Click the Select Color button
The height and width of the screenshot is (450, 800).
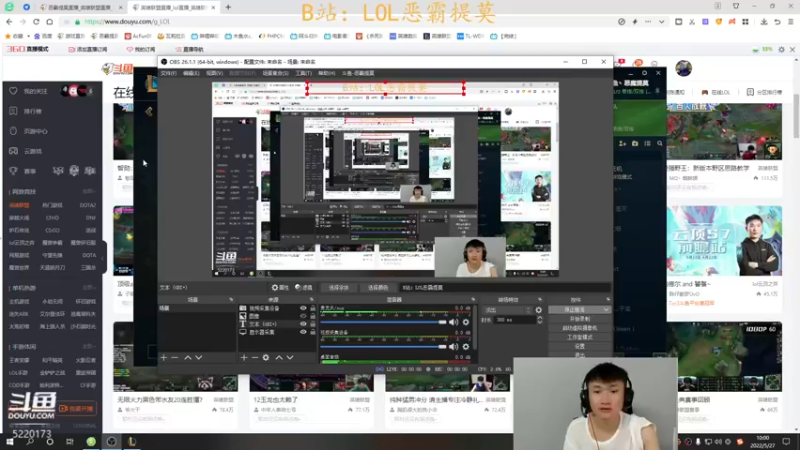(x=378, y=288)
